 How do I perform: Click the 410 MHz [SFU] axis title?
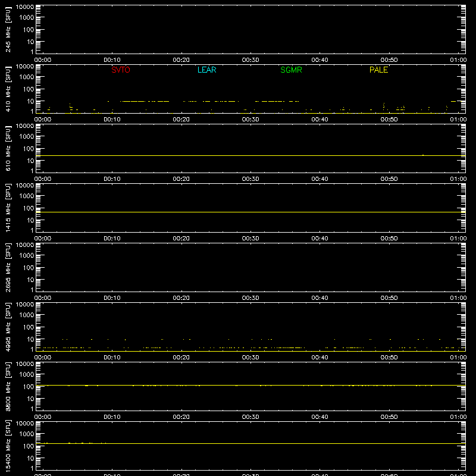[x=8, y=89]
